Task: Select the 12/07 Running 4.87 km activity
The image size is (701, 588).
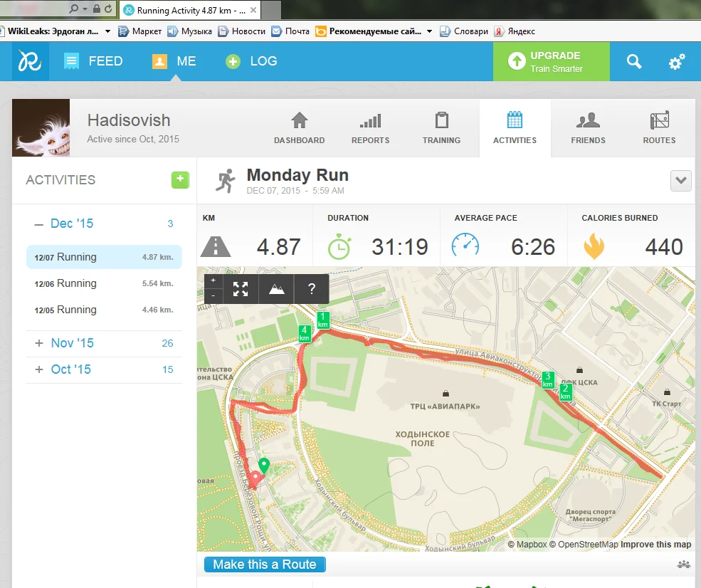Action: (104, 257)
